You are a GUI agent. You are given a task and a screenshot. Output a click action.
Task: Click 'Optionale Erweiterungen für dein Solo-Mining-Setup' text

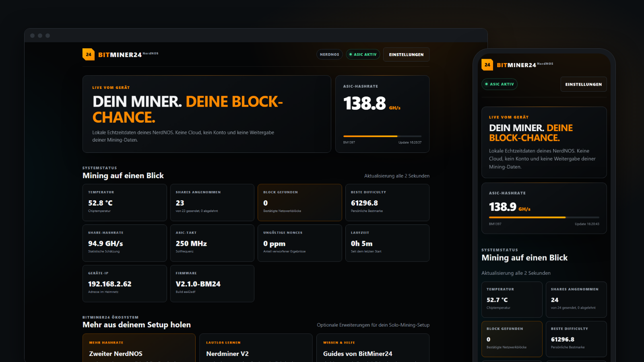tap(373, 325)
